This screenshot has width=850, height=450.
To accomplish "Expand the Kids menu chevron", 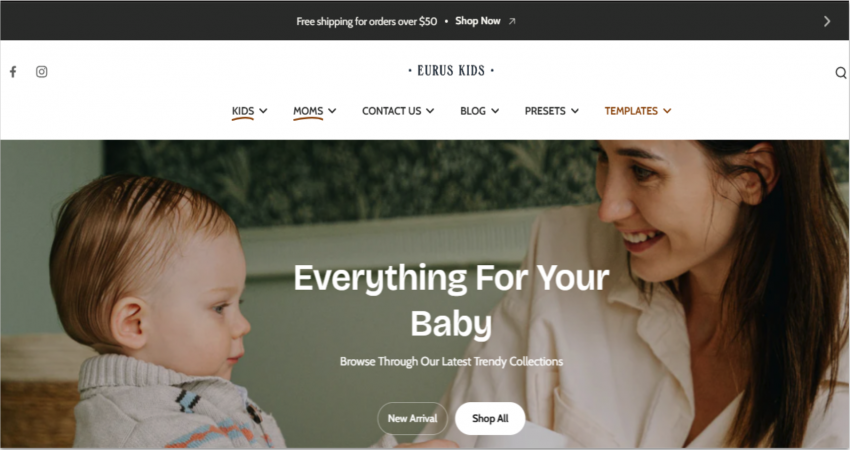I will pyautogui.click(x=263, y=111).
